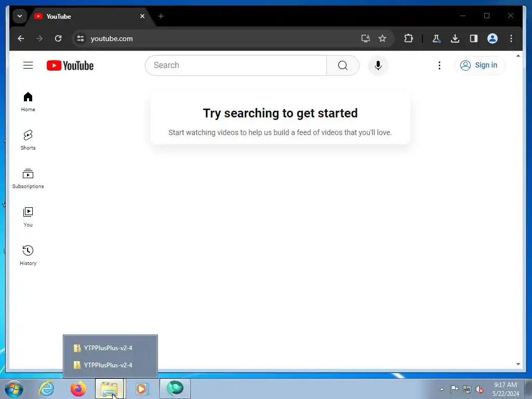Focus the YouTube Search field

(236, 65)
